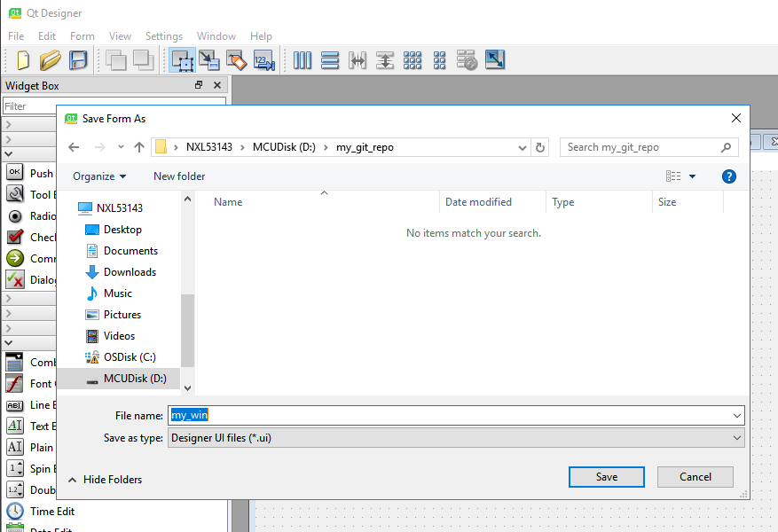This screenshot has width=778, height=532.
Task: Click the New folder button
Action: tap(179, 176)
